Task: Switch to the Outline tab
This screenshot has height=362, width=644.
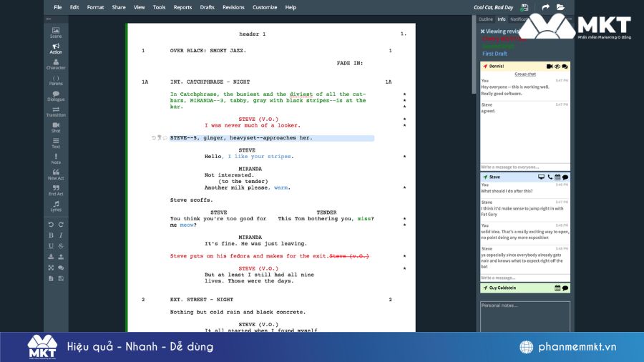Action: (485, 19)
